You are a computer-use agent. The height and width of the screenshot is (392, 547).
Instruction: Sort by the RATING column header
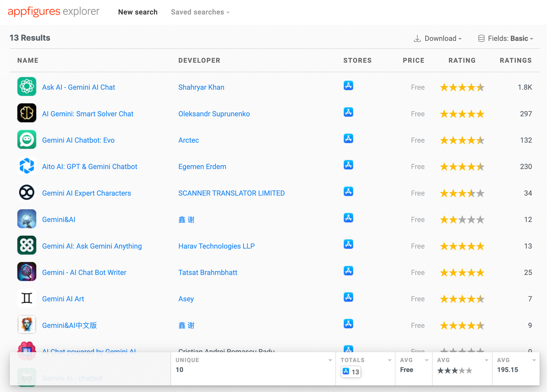[x=462, y=60]
